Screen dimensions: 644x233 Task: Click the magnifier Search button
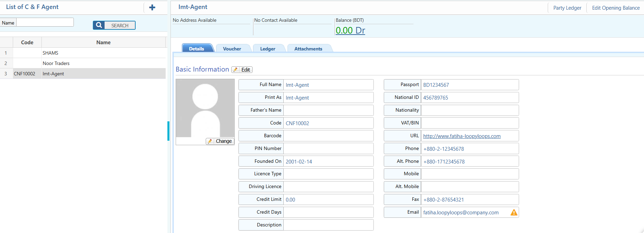[x=114, y=25]
